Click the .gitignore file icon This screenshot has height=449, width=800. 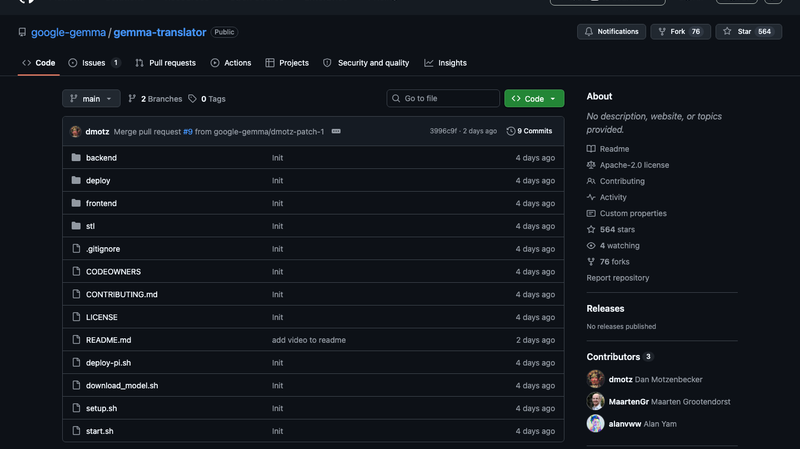coord(76,248)
